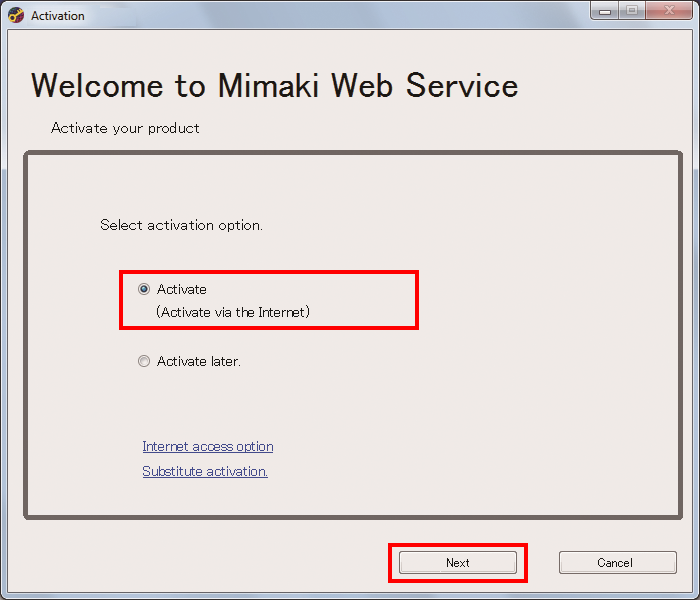This screenshot has width=700, height=600.
Task: Open the Substitute activation link
Action: pyautogui.click(x=205, y=471)
